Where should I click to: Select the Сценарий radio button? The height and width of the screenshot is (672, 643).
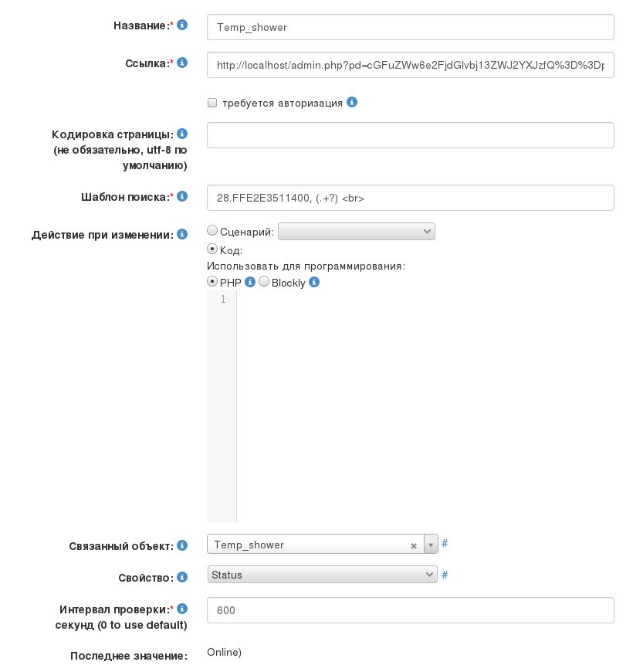pyautogui.click(x=212, y=230)
